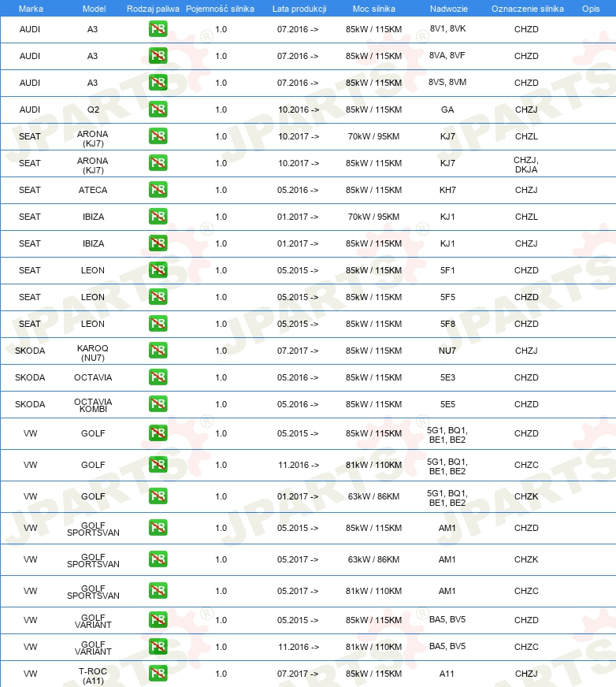
Task: Select the GOLF SPORTSVAN 63kW / 86KM row
Action: pos(308,559)
